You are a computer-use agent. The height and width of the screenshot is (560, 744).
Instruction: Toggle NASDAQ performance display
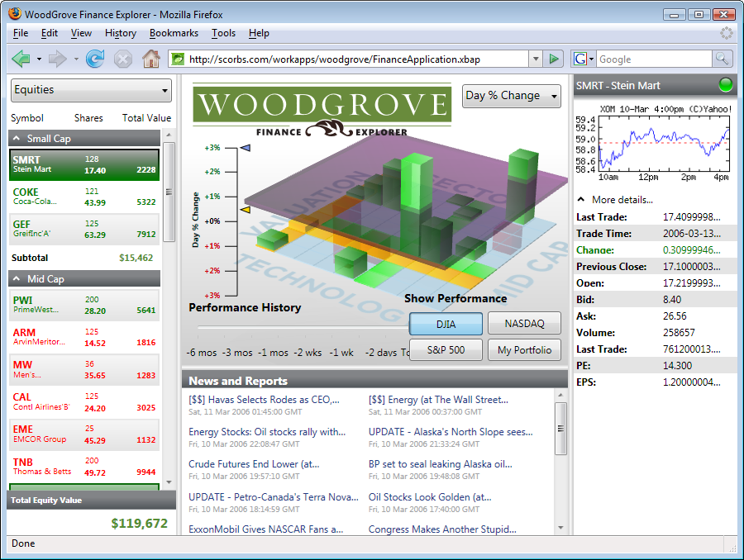(523, 324)
